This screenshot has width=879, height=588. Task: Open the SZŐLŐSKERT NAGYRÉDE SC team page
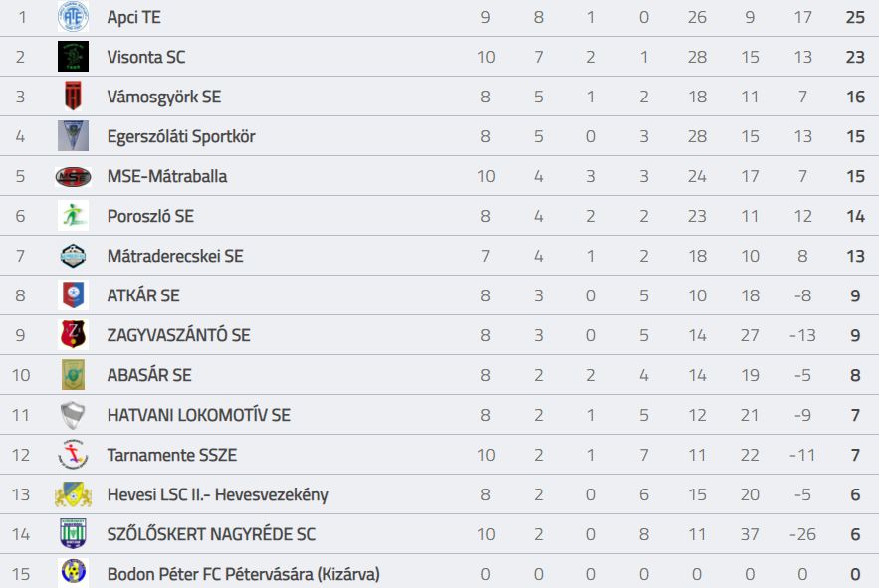click(211, 534)
